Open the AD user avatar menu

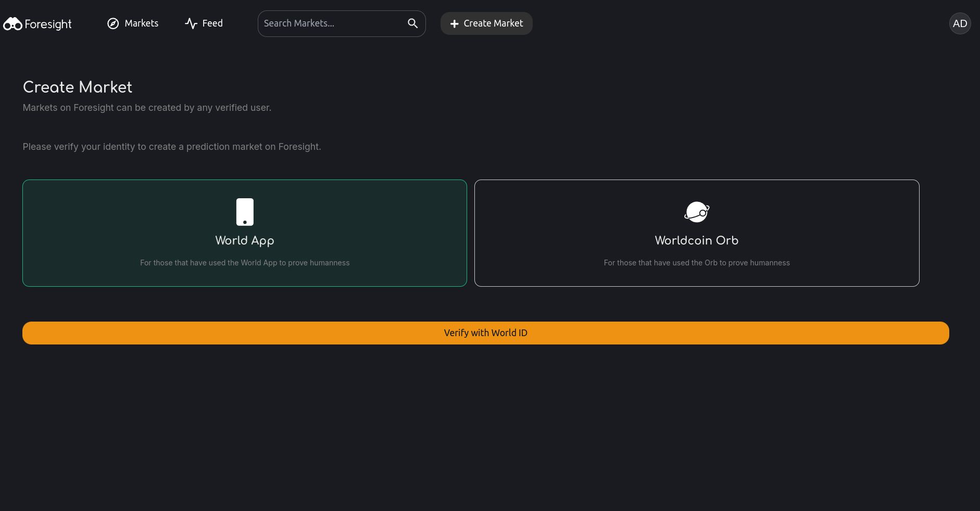click(x=960, y=23)
